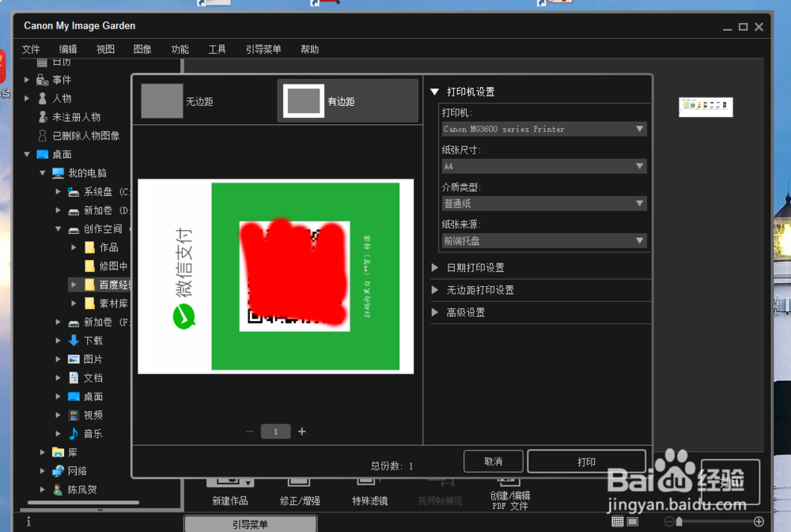Open the 工具 menu
The height and width of the screenshot is (532, 791).
pyautogui.click(x=218, y=50)
